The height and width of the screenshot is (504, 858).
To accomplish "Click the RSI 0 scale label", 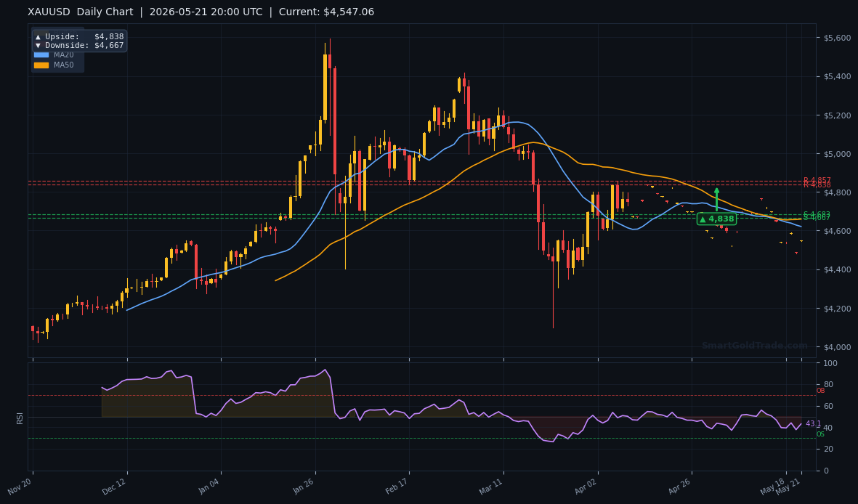I will pyautogui.click(x=826, y=471).
